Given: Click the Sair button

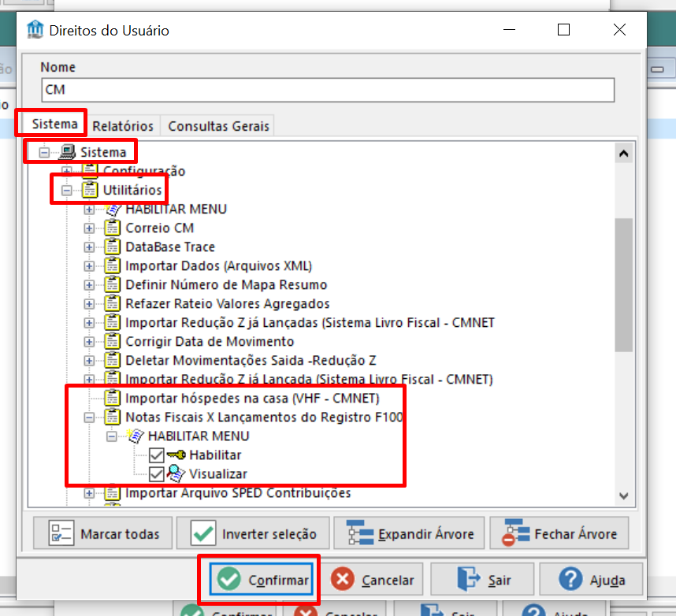Looking at the screenshot, I should pyautogui.click(x=482, y=579).
